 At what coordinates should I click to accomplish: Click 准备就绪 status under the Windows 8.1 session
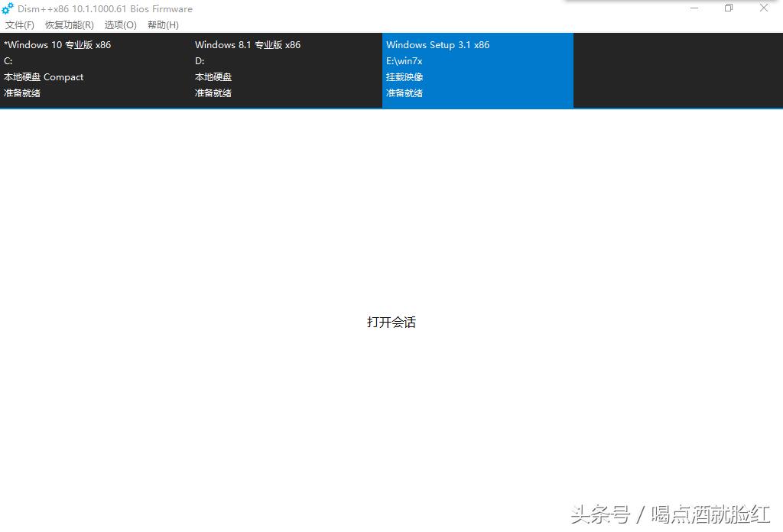click(x=213, y=92)
